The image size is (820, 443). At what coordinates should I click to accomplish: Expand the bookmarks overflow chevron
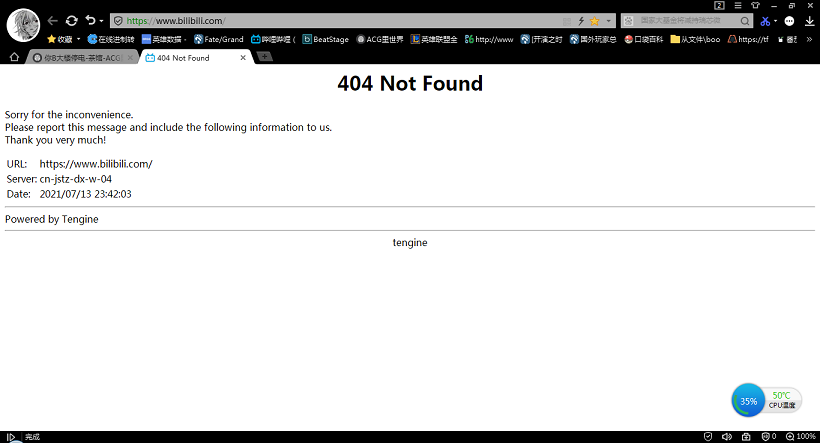click(x=809, y=39)
